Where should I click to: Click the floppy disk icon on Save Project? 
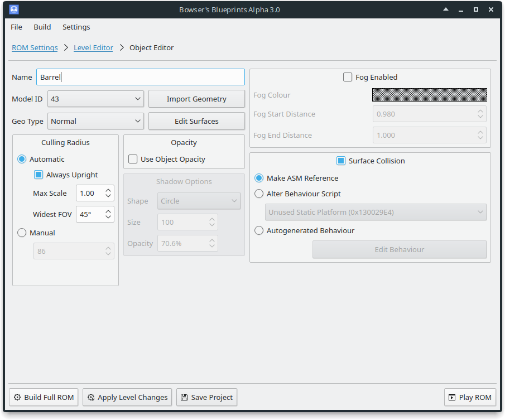[184, 397]
